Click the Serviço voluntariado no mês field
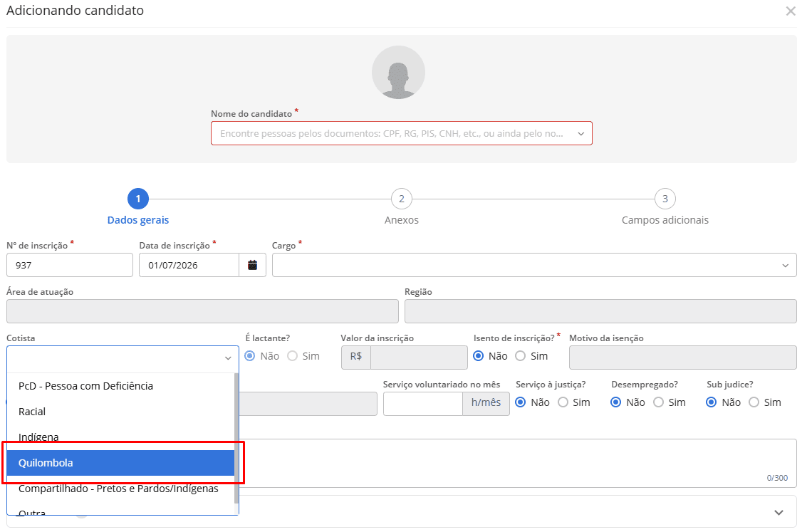 423,404
